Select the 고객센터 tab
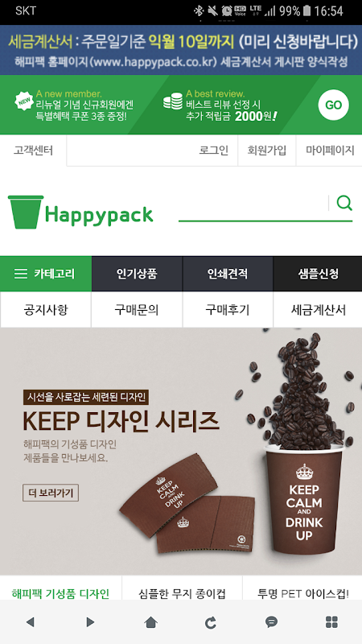 [x=33, y=151]
